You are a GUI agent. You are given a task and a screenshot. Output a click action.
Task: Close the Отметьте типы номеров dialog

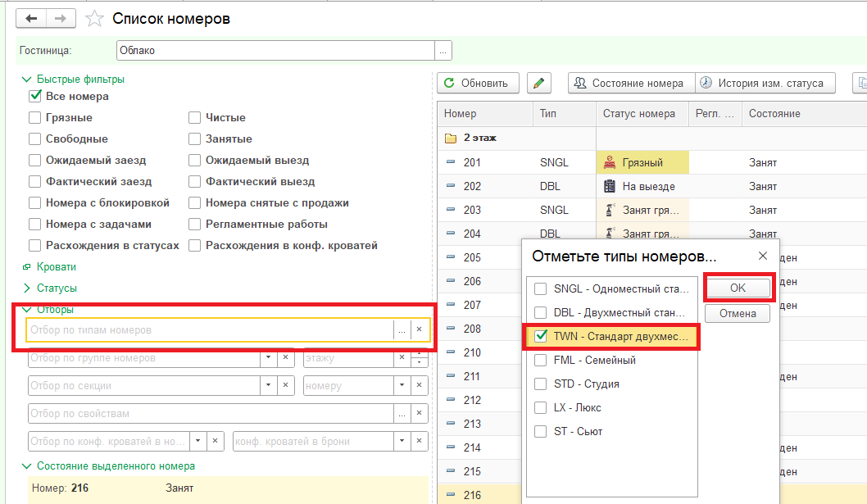point(762,256)
